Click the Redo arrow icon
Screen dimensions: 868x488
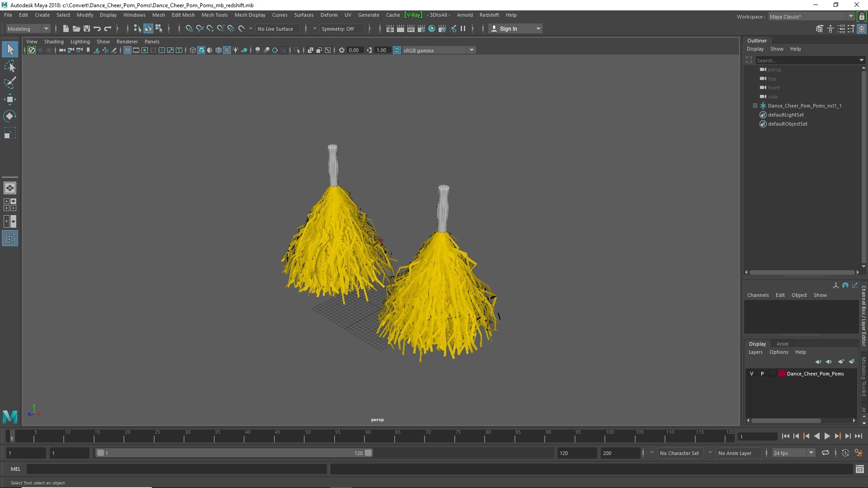tap(108, 28)
